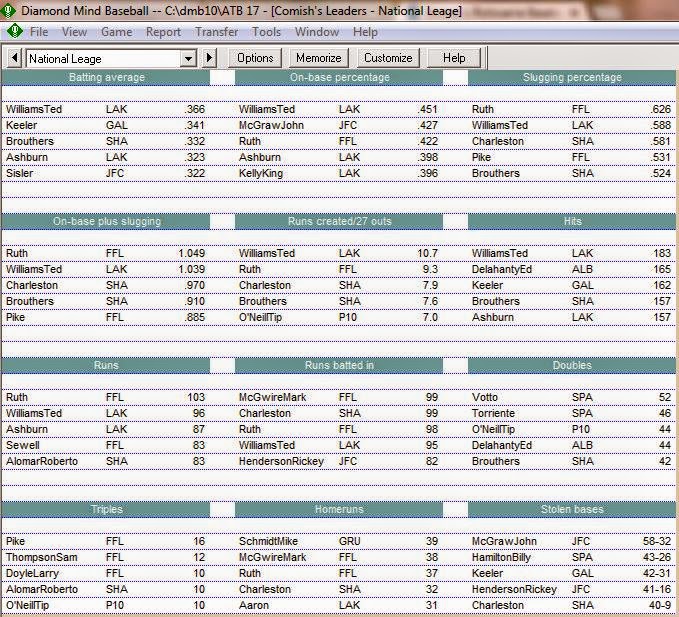The height and width of the screenshot is (617, 679).
Task: Open the Report menu
Action: point(163,32)
